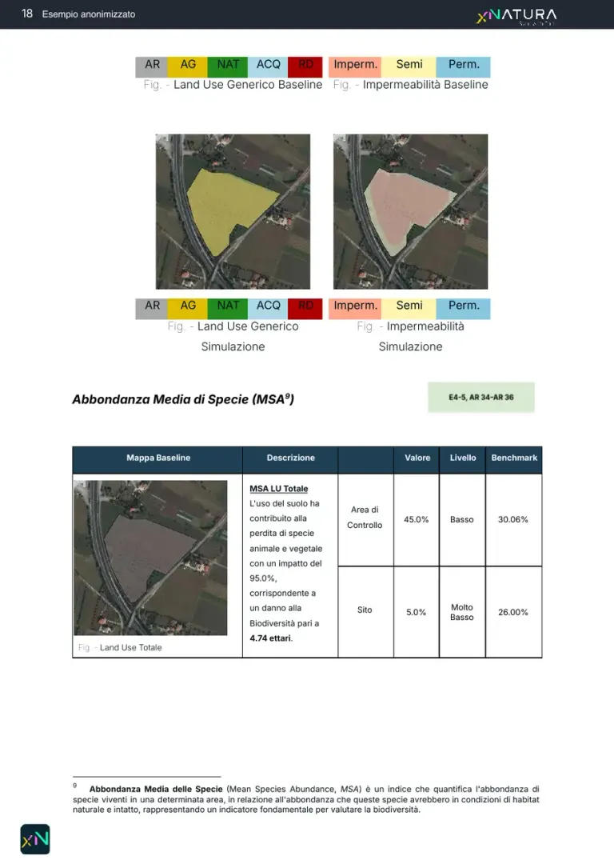This screenshot has height=868, width=614.
Task: Select the AG swatch above Land Use Generico Simulazione
Action: click(188, 308)
